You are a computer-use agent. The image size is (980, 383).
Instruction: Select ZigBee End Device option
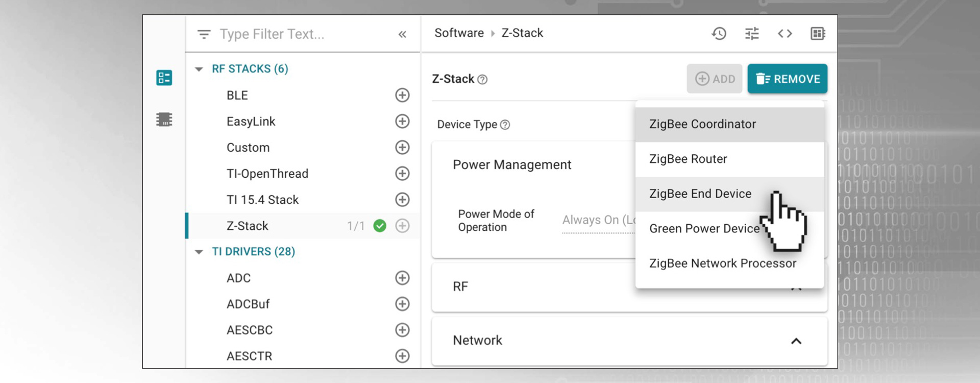click(700, 194)
